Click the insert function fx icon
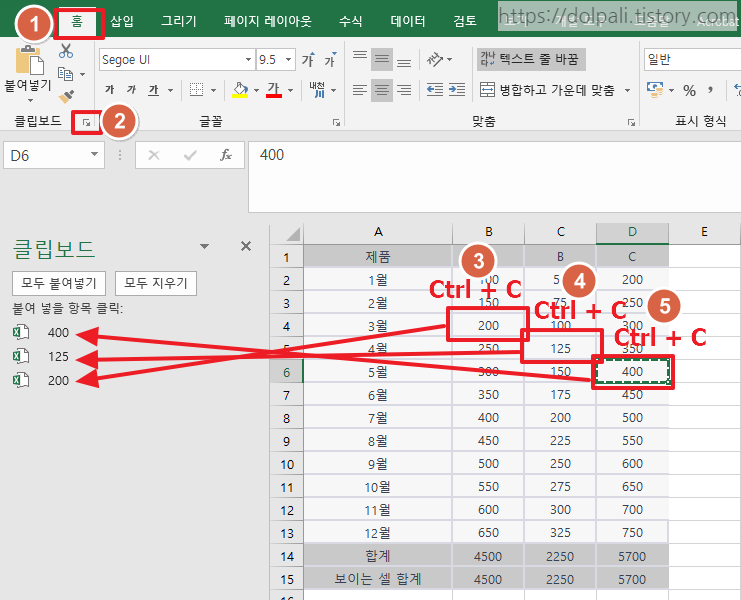The height and width of the screenshot is (600, 741). (x=226, y=155)
